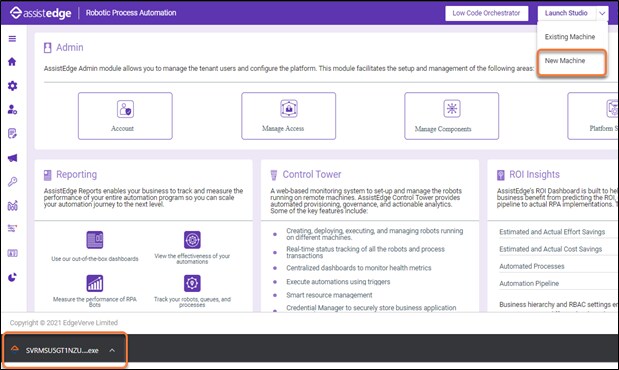Screen dimensions: 619x370
Task: Click the Control Tower section icon
Action: point(274,175)
